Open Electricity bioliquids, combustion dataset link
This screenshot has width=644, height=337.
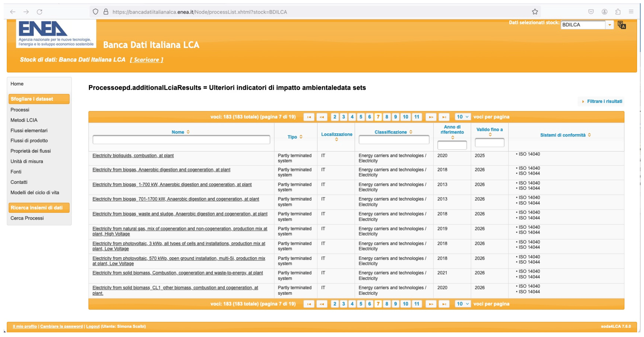point(133,155)
